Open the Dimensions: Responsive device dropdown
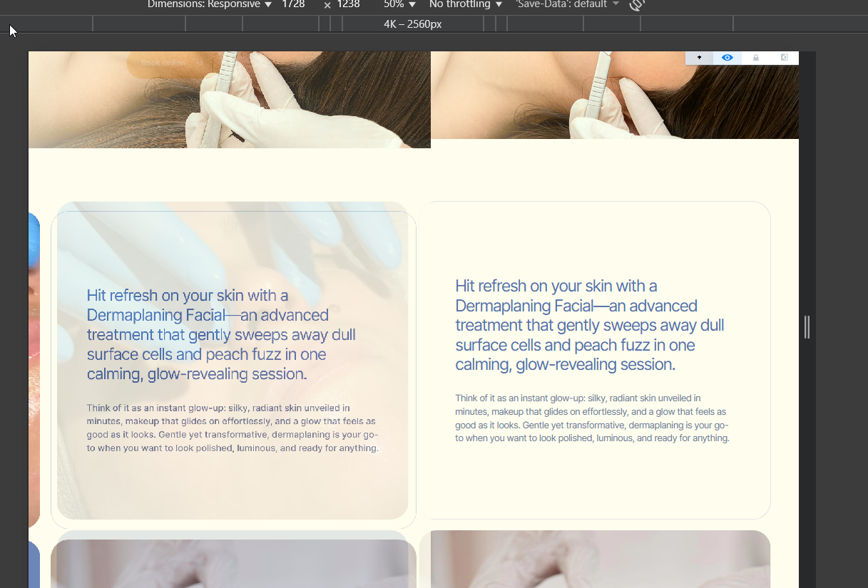The image size is (868, 588). pos(209,4)
